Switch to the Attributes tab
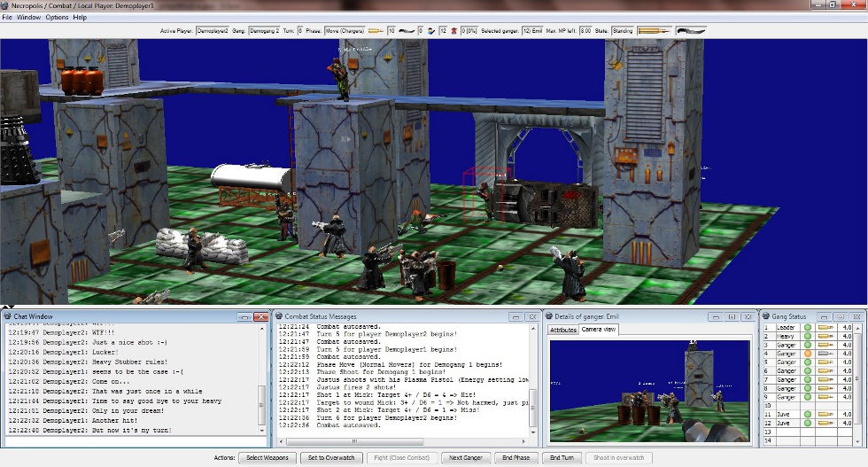868x467 pixels. 563,330
